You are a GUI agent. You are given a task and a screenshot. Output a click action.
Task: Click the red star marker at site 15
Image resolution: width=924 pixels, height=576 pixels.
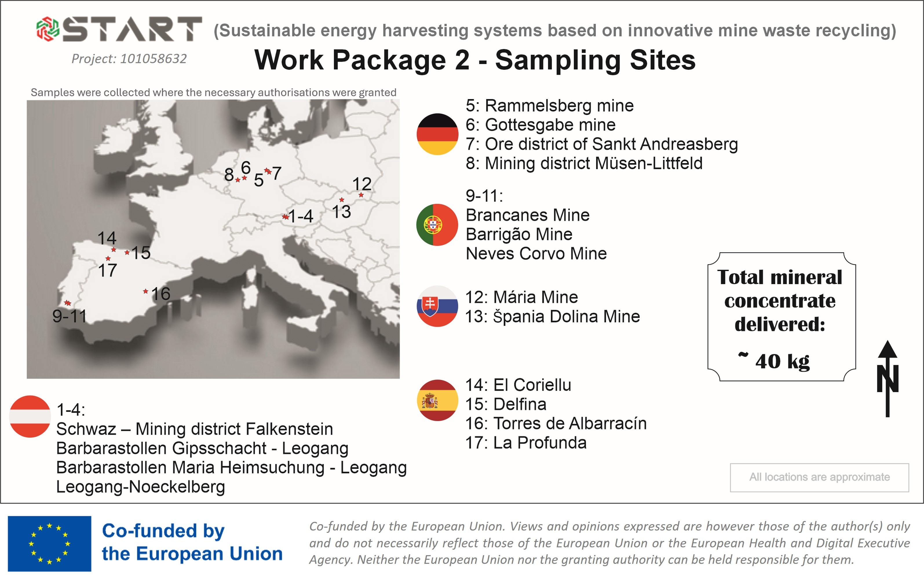click(127, 253)
